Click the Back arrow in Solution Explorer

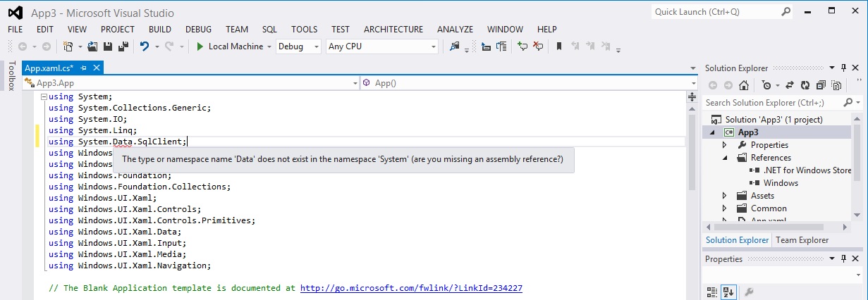(712, 85)
